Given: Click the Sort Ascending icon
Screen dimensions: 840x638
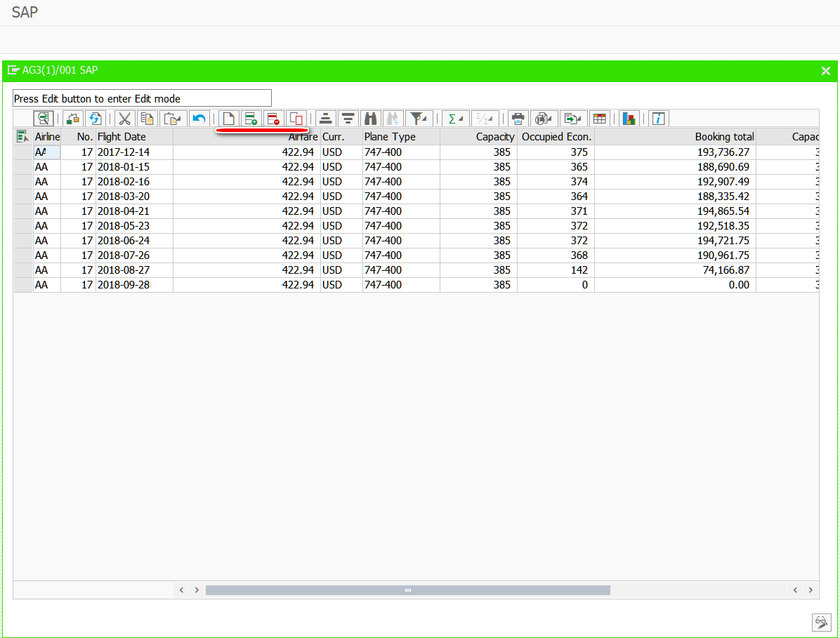Looking at the screenshot, I should click(325, 119).
